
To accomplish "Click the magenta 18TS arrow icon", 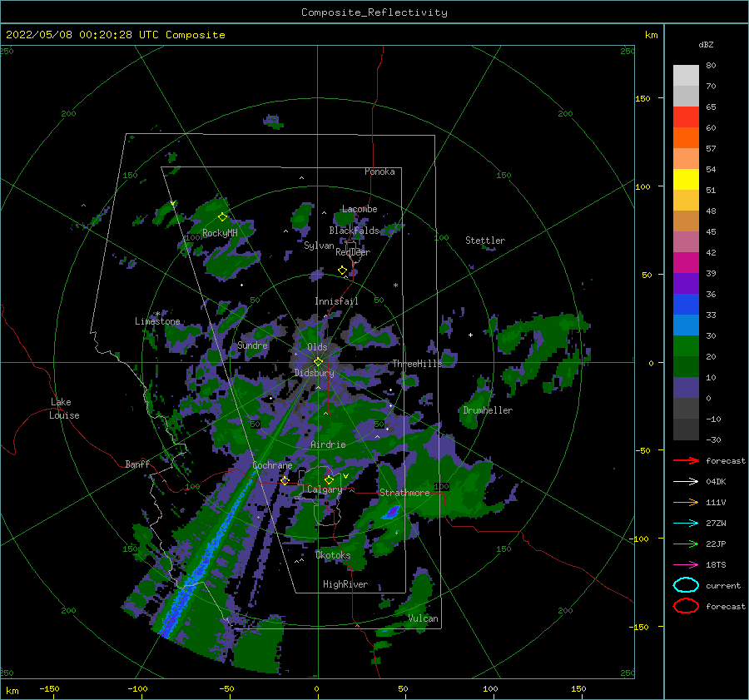I will [x=686, y=565].
